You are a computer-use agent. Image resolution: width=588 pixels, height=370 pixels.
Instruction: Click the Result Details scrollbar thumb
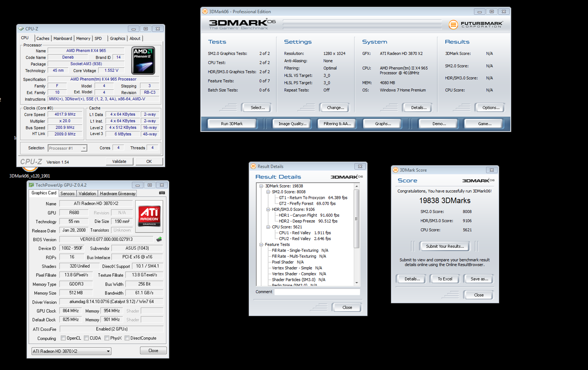pos(356,218)
